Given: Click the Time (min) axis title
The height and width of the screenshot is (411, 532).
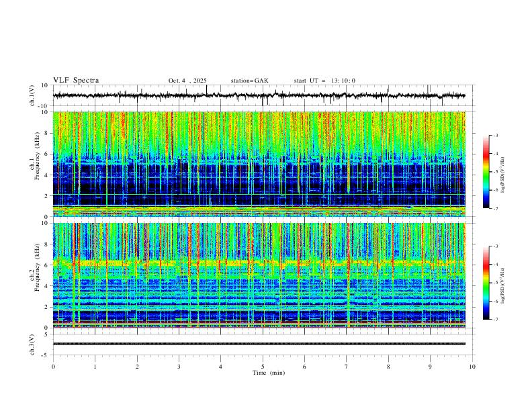Looking at the screenshot, I should click(x=269, y=373).
